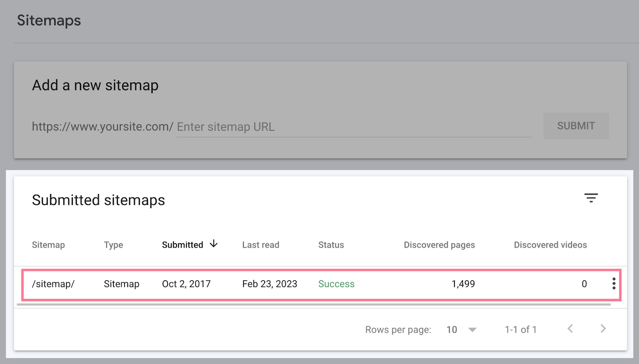Sort the table by Last read column
This screenshot has height=364, width=639.
click(260, 245)
